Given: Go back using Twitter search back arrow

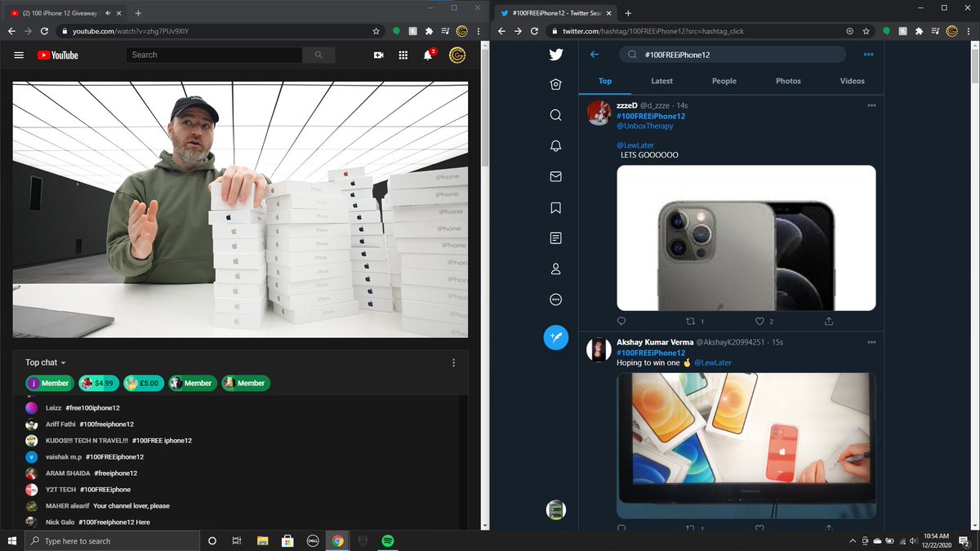Looking at the screenshot, I should (x=595, y=55).
